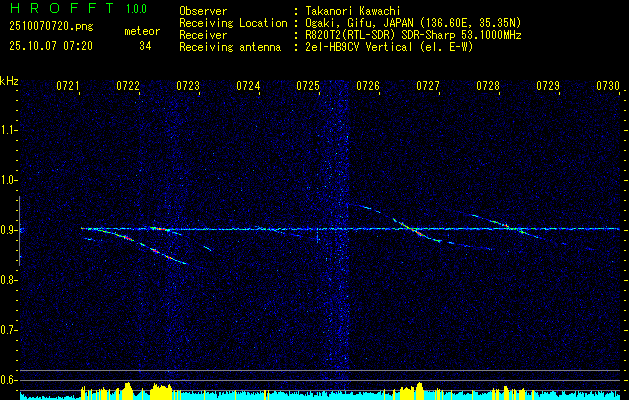Select observer name Takanori Kawachi
The height and width of the screenshot is (400, 629).
(352, 11)
